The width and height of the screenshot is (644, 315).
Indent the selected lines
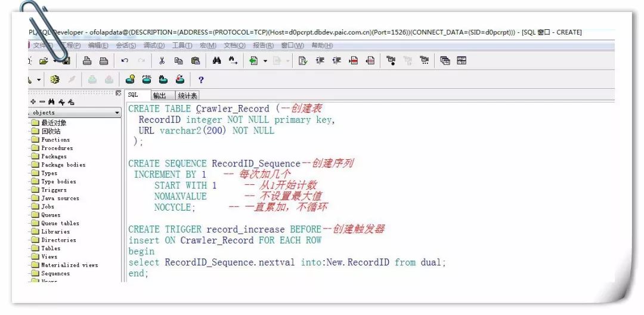[320, 61]
